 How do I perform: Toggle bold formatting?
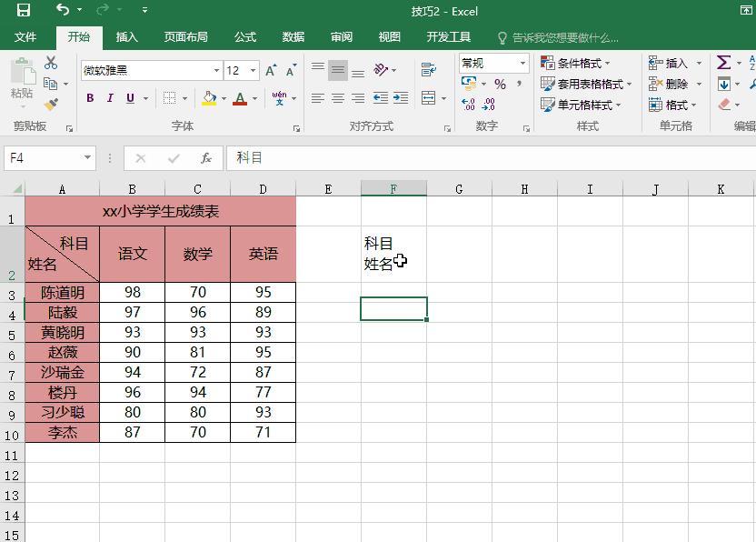[89, 97]
